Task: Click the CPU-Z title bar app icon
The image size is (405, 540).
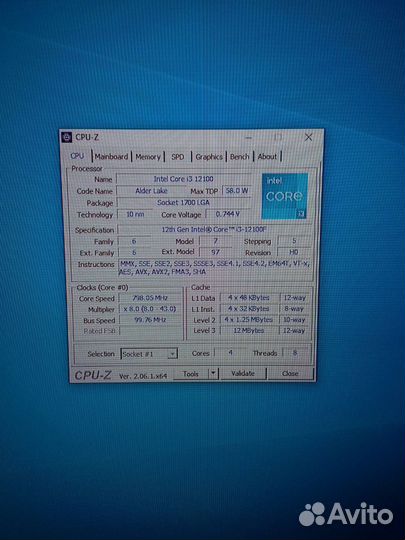Action: 66,137
